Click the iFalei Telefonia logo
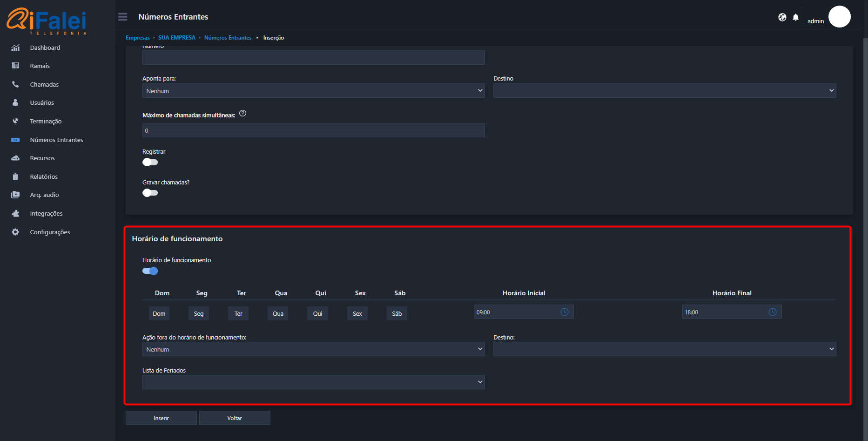Screen dimensions: 868x441 (x=47, y=21)
